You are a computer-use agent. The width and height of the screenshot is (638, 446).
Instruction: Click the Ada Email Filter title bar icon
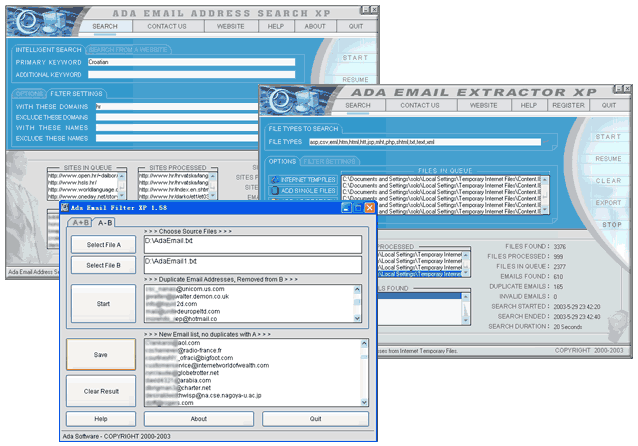[x=65, y=208]
